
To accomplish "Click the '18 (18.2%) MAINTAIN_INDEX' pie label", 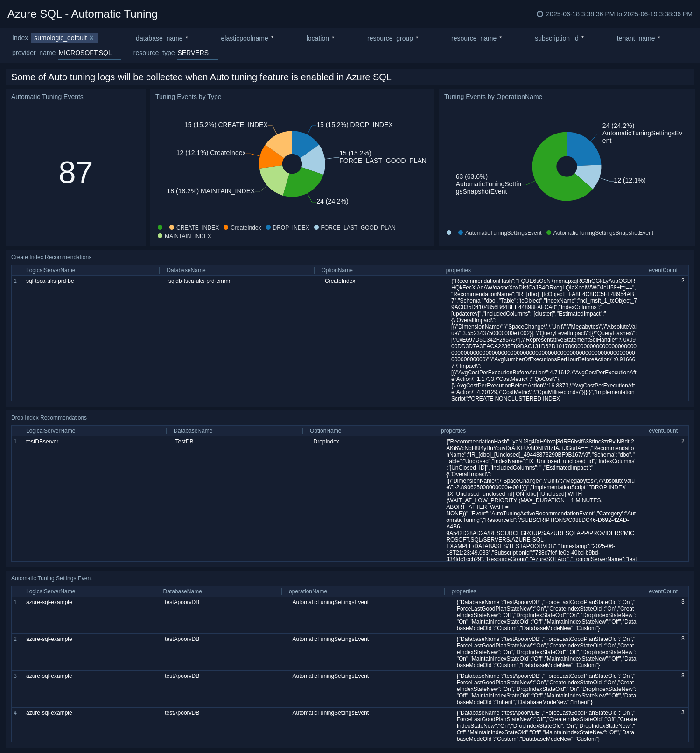I will (x=211, y=191).
